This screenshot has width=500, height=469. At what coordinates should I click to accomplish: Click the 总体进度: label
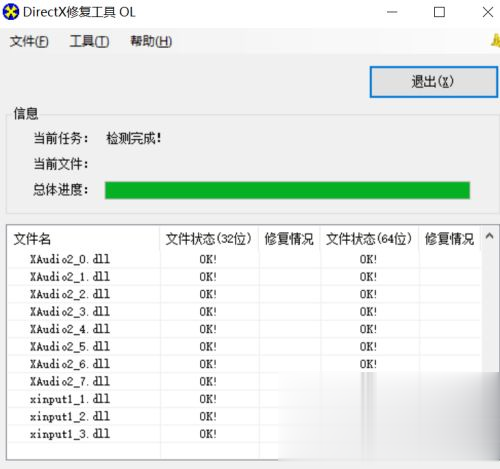coord(61,190)
